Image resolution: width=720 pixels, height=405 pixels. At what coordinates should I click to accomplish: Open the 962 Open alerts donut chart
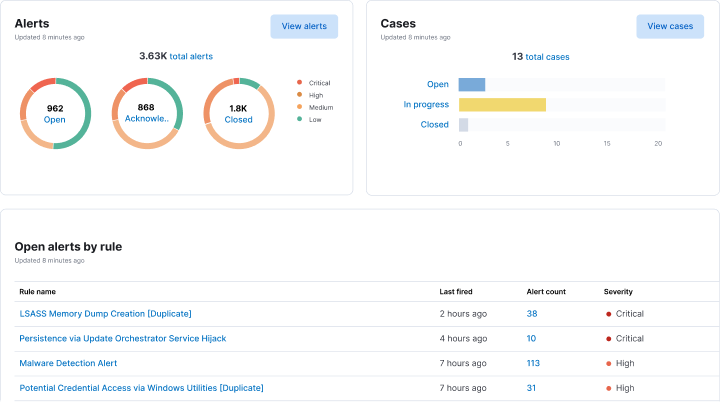click(55, 113)
